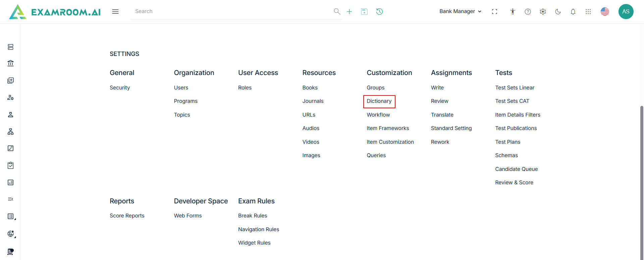The image size is (644, 260).
Task: Open the hierarchy tree sidebar icon
Action: tap(11, 132)
